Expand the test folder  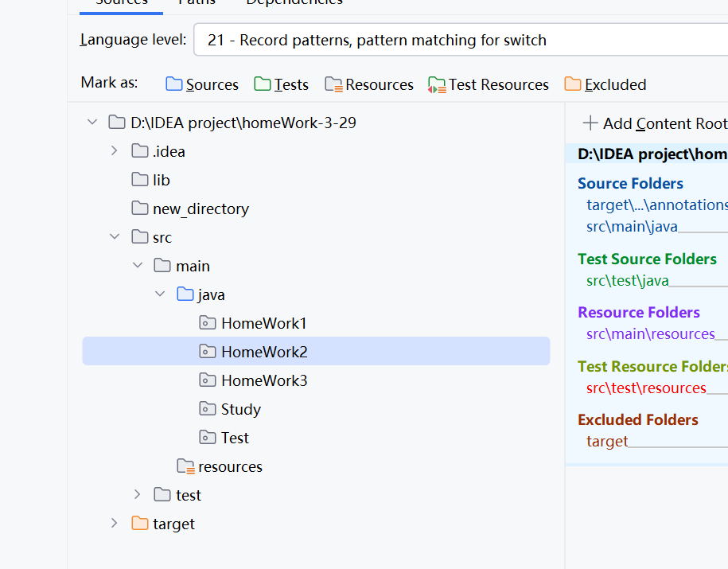137,495
